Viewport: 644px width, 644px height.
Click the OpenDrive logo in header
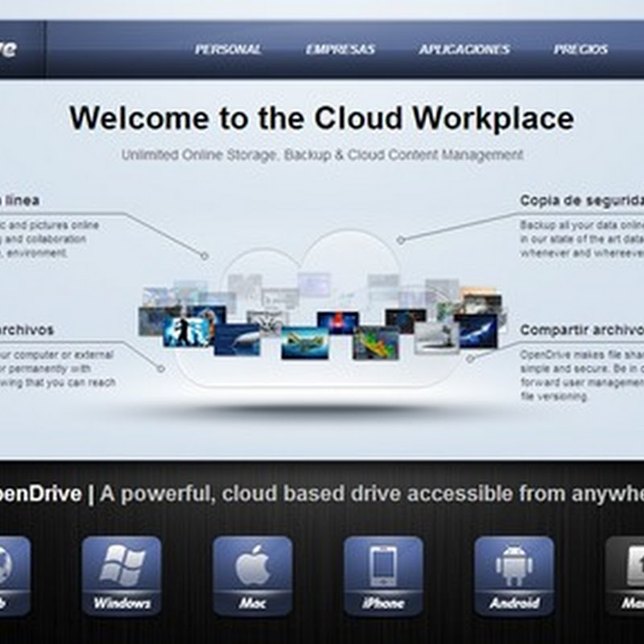[x=9, y=49]
